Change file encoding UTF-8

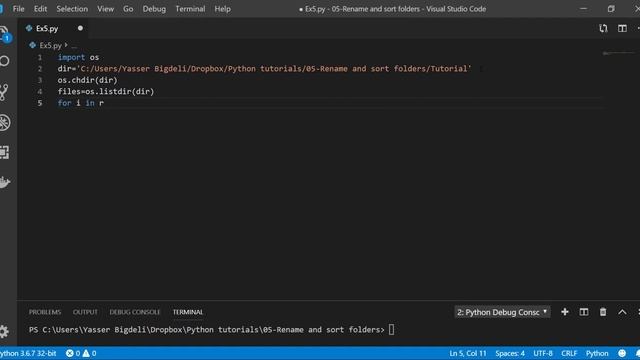tap(542, 353)
